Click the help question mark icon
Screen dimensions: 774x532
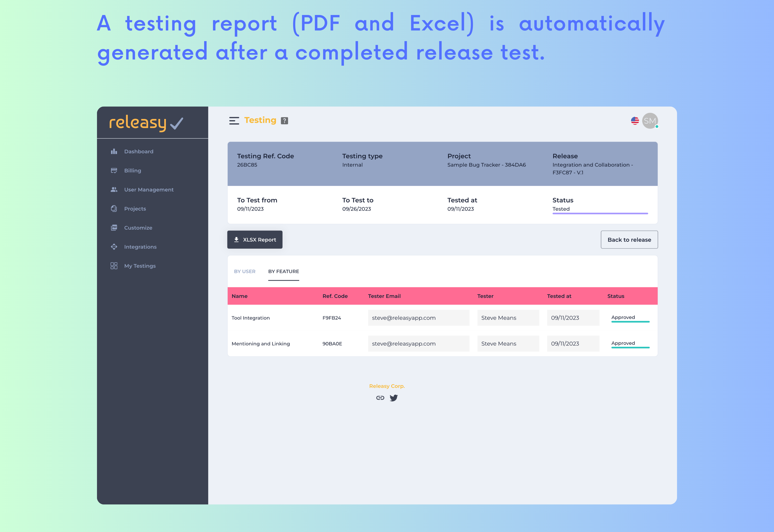[284, 121]
